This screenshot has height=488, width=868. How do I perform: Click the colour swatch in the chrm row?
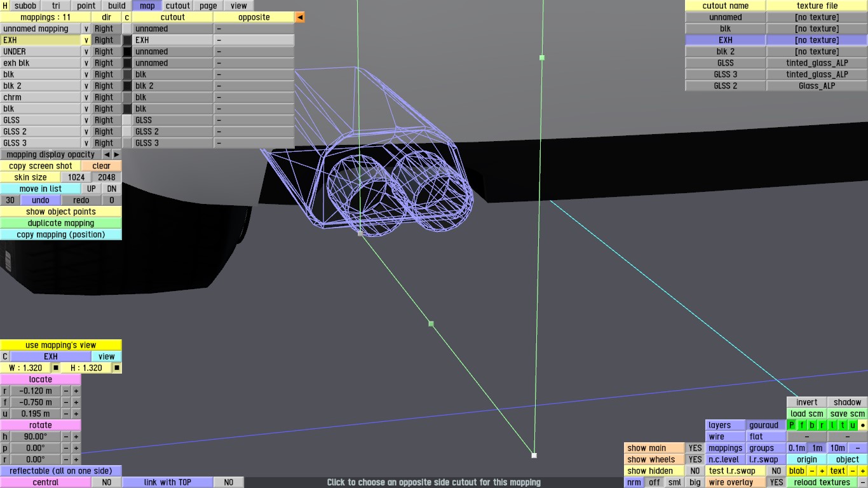[127, 97]
